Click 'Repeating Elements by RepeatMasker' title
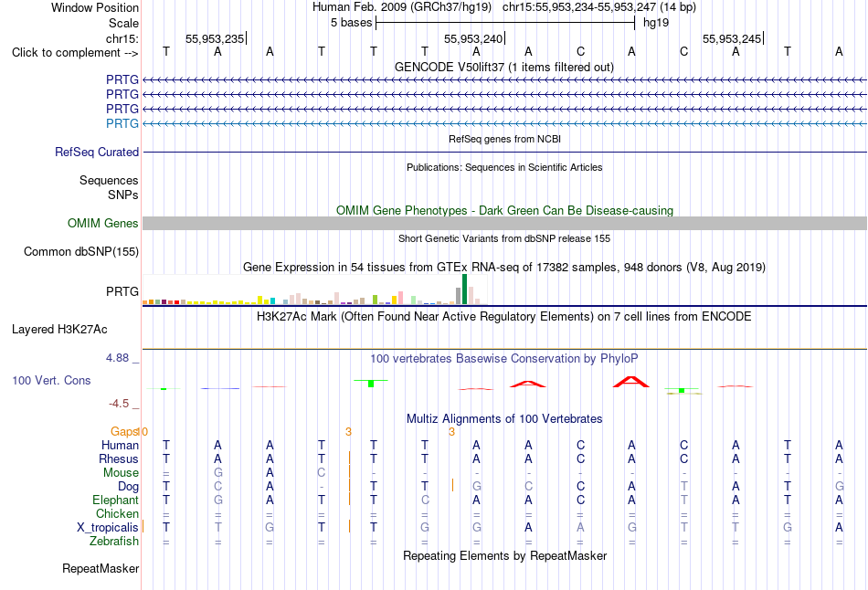This screenshot has width=868, height=590. pos(505,555)
